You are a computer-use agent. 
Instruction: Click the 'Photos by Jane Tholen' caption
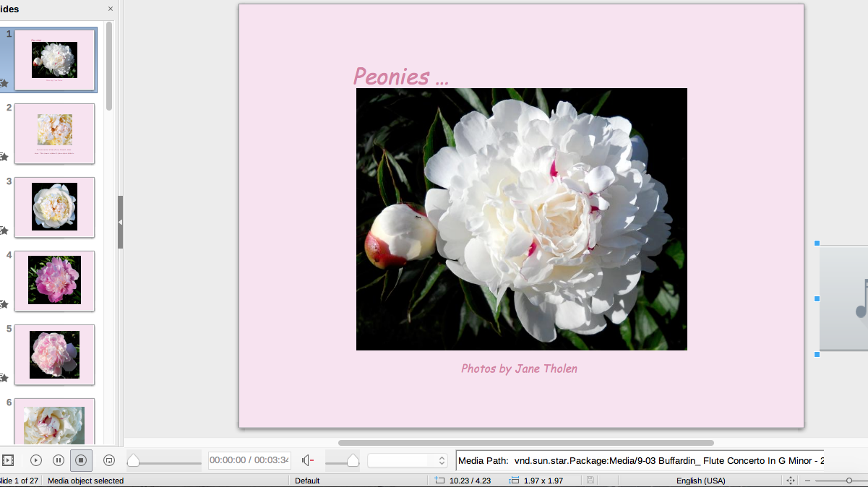pyautogui.click(x=519, y=369)
